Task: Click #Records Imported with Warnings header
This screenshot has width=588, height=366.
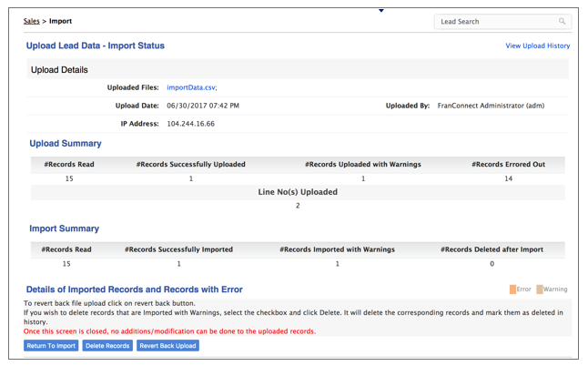Action: [x=337, y=249]
